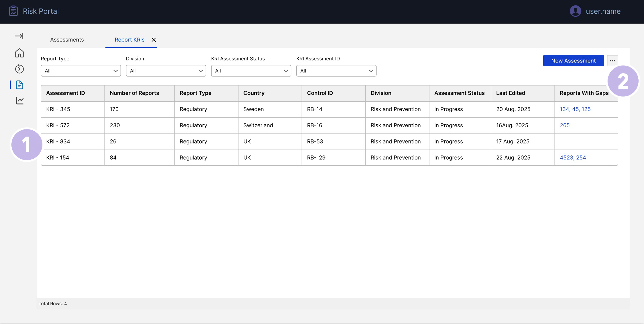This screenshot has width=644, height=324.
Task: Expand the KRI Assessment Status dropdown
Action: click(251, 71)
